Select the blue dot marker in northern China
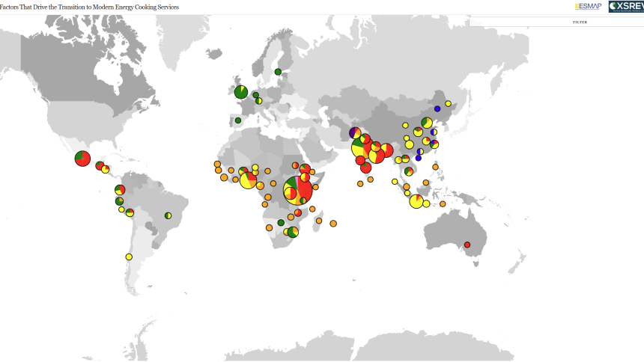 pos(437,108)
